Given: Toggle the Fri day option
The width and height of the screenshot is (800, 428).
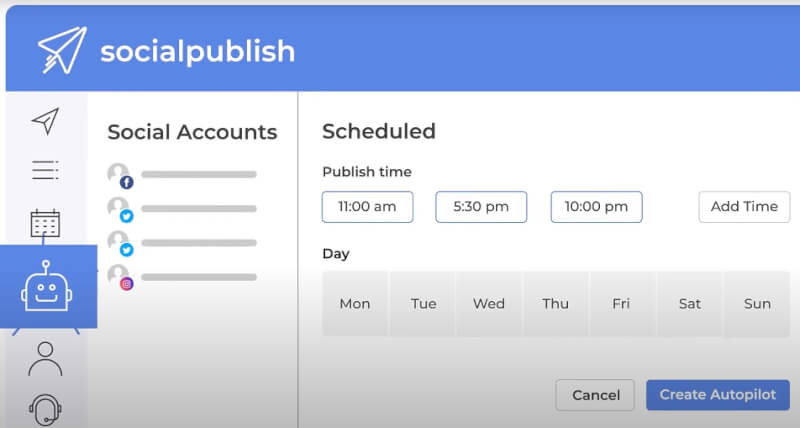Looking at the screenshot, I should click(x=621, y=304).
